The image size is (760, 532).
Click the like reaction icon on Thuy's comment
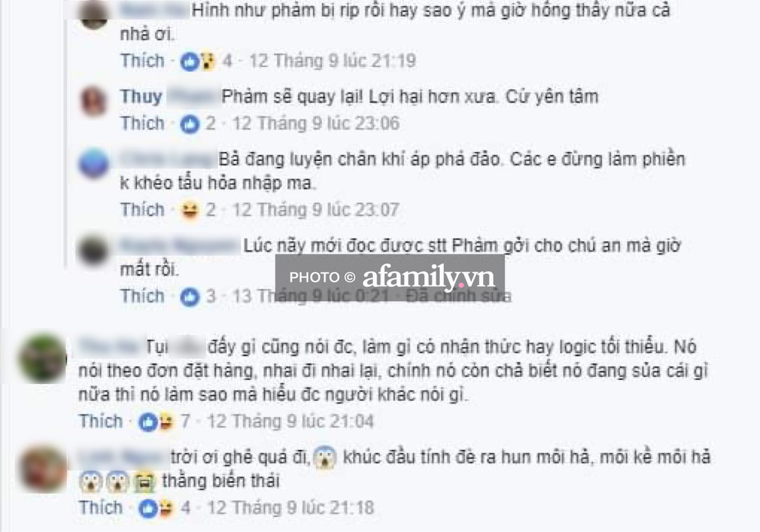click(x=190, y=124)
